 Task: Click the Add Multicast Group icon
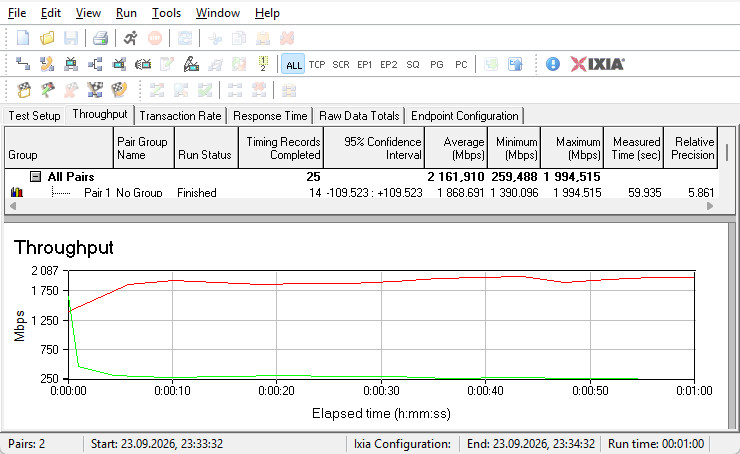coord(95,64)
